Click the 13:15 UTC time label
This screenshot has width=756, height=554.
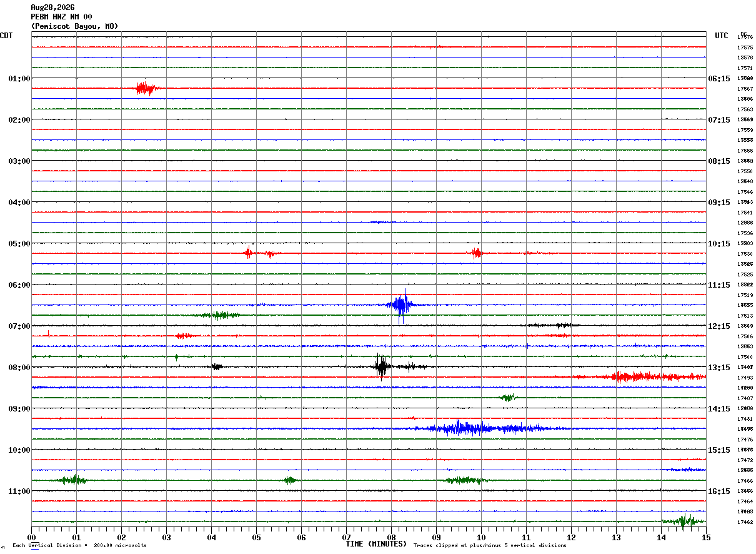(x=719, y=368)
